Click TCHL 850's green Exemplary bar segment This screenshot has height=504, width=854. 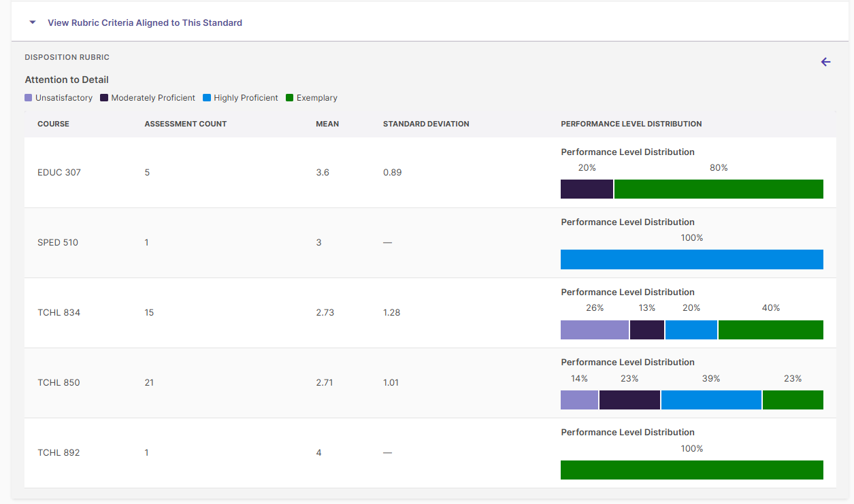pyautogui.click(x=793, y=400)
